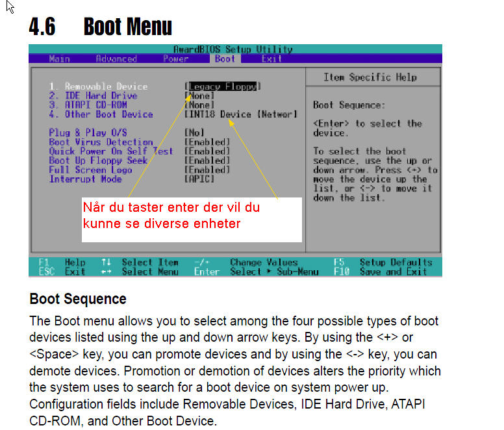The width and height of the screenshot is (504, 430).
Task: Open the Advanced tab
Action: click(116, 59)
